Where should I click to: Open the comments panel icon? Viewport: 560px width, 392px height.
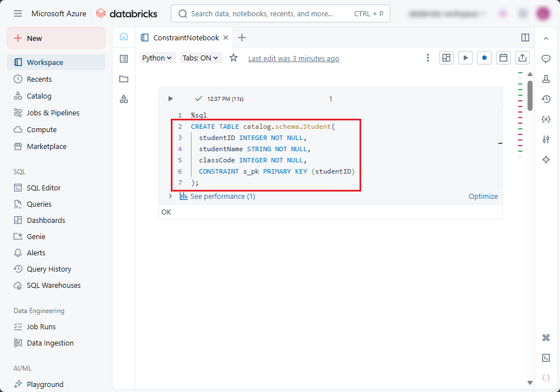(x=546, y=59)
